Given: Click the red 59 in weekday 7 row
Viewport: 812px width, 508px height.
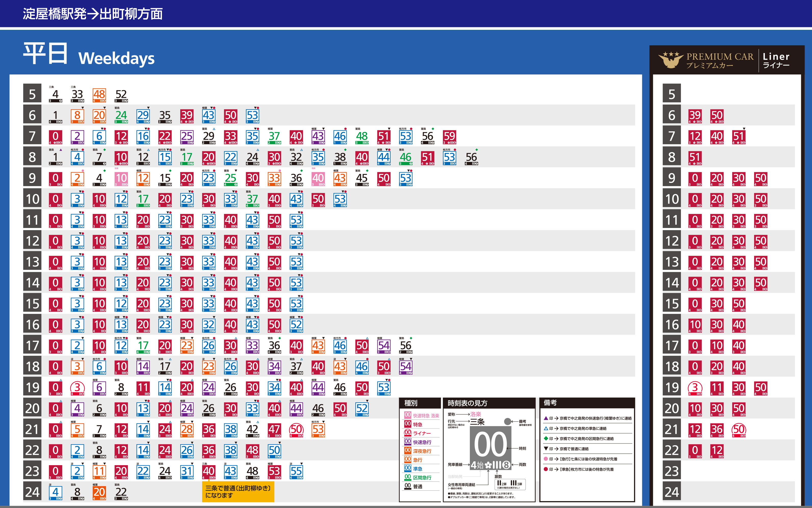Looking at the screenshot, I should click(x=449, y=137).
